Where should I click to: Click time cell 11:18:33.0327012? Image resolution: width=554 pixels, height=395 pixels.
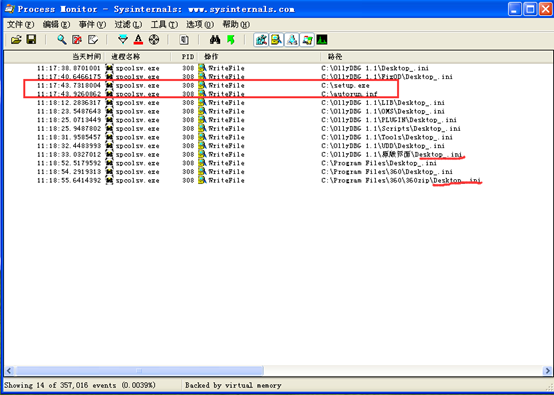pos(69,154)
